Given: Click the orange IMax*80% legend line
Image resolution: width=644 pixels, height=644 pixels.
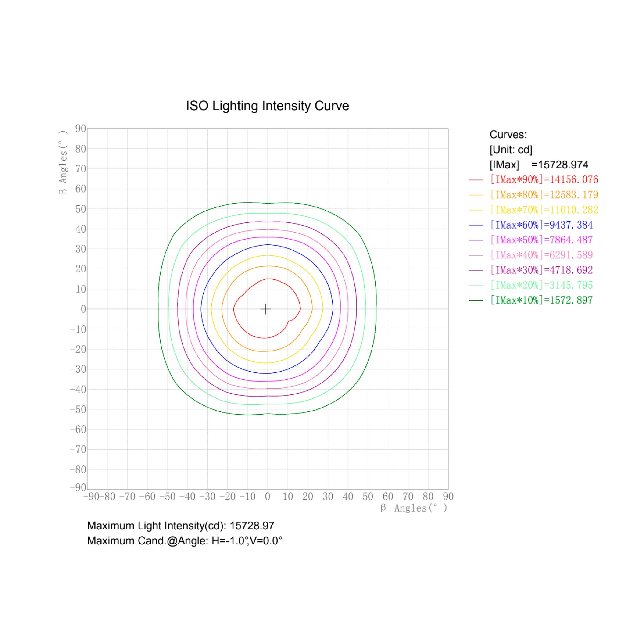Looking at the screenshot, I should 476,195.
